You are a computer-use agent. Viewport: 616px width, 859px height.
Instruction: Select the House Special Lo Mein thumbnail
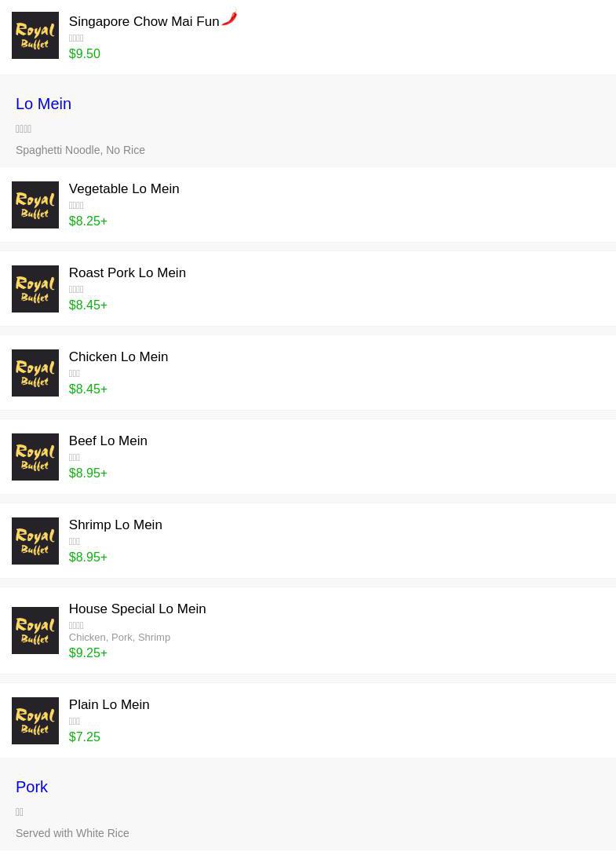(x=35, y=630)
